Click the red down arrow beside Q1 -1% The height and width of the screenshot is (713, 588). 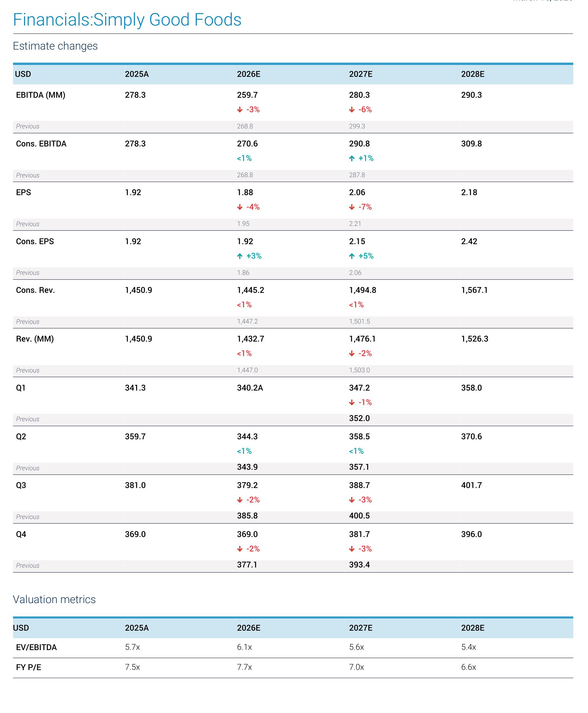point(352,402)
